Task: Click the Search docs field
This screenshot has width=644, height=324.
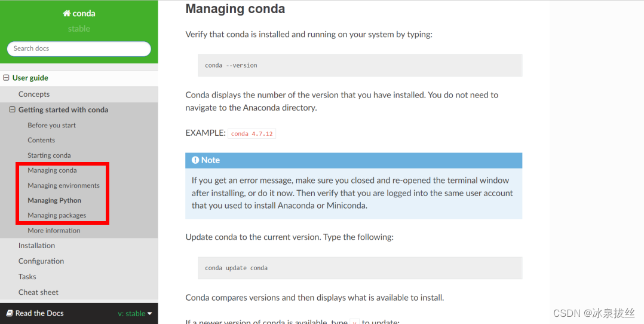Action: tap(79, 48)
